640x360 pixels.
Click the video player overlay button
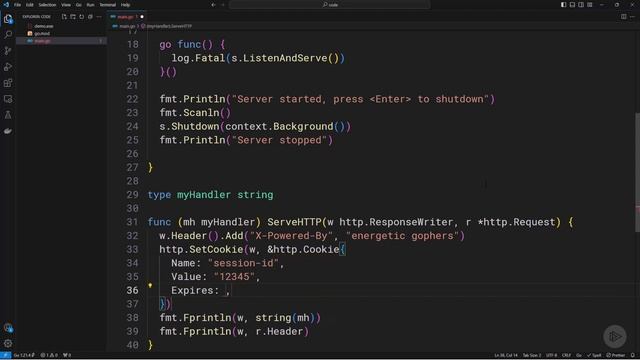[615, 336]
